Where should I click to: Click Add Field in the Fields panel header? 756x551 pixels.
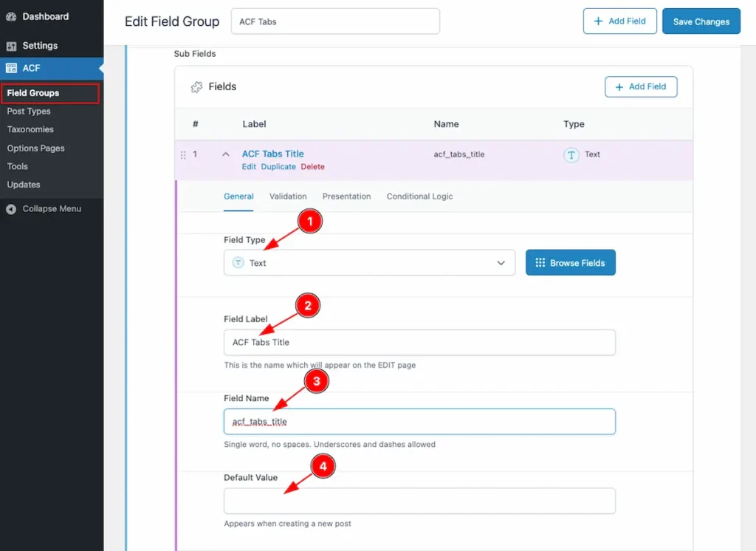tap(640, 86)
